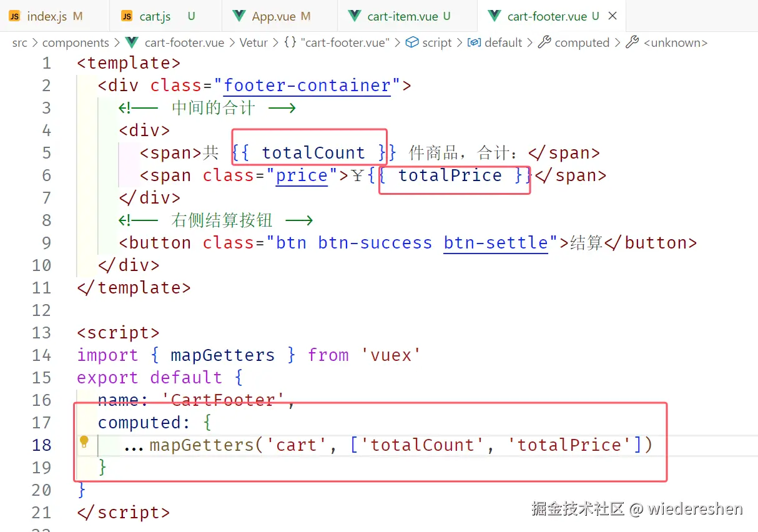Image resolution: width=758 pixels, height=532 pixels.
Task: Click the 'vuex' string on line 14
Action: point(391,355)
